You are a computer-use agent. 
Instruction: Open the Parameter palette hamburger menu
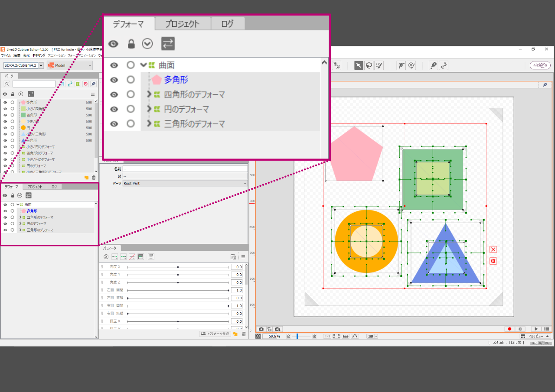tap(243, 257)
